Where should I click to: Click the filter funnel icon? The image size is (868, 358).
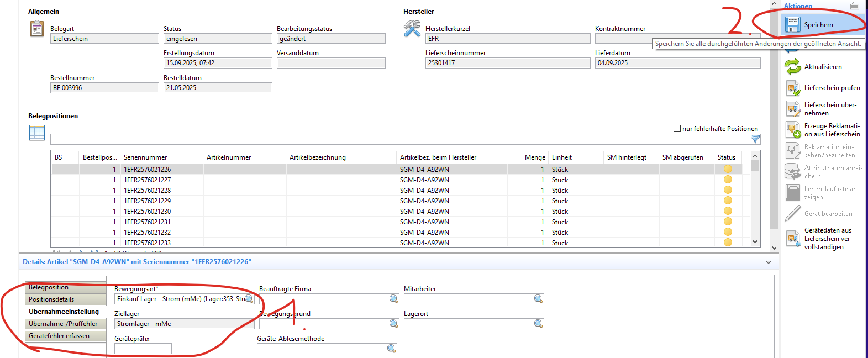coord(755,139)
